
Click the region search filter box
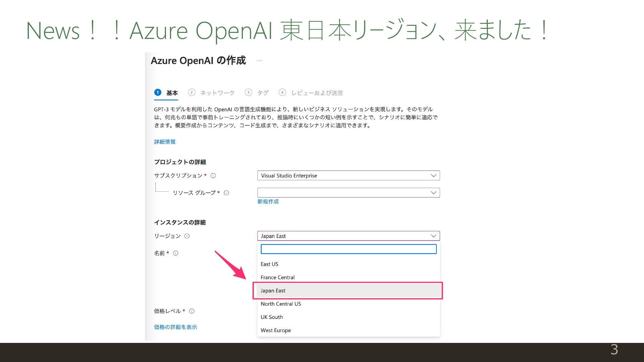348,249
